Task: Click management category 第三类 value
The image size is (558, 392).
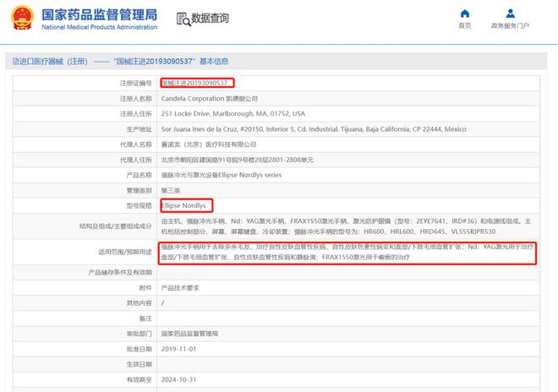Action: pyautogui.click(x=171, y=190)
